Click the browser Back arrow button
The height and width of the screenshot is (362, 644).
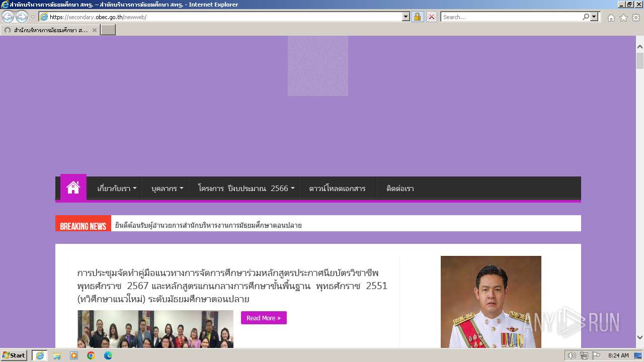(8, 17)
